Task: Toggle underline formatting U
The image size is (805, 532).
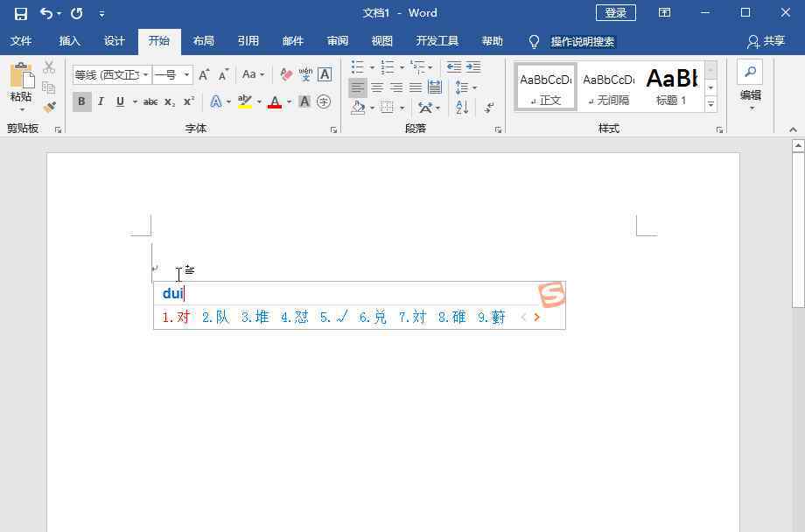Action: 120,101
